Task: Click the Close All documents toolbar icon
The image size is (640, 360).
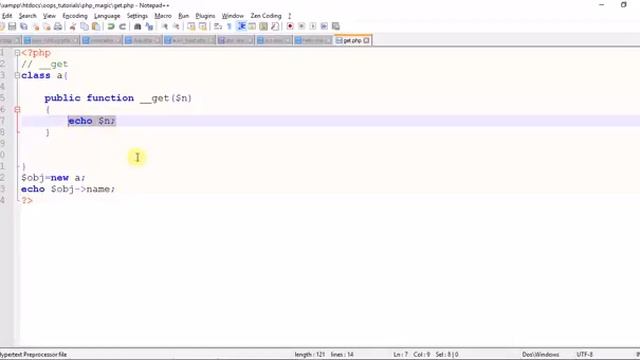Action: point(47,27)
